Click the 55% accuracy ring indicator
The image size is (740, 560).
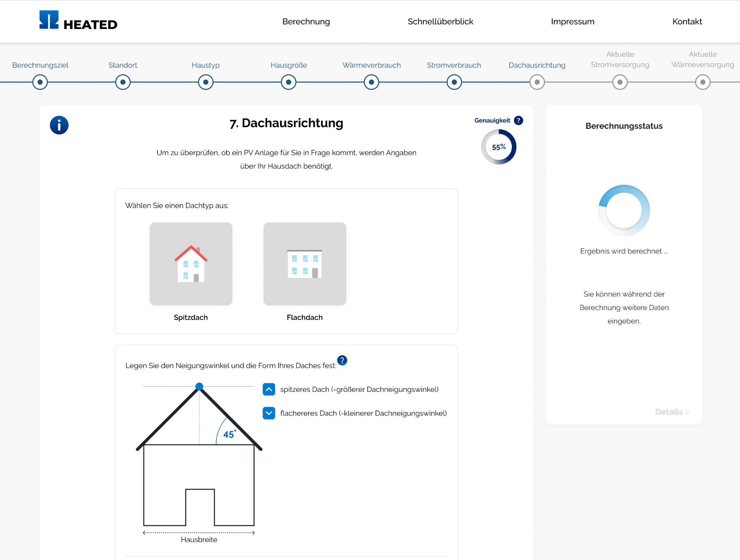tap(498, 147)
